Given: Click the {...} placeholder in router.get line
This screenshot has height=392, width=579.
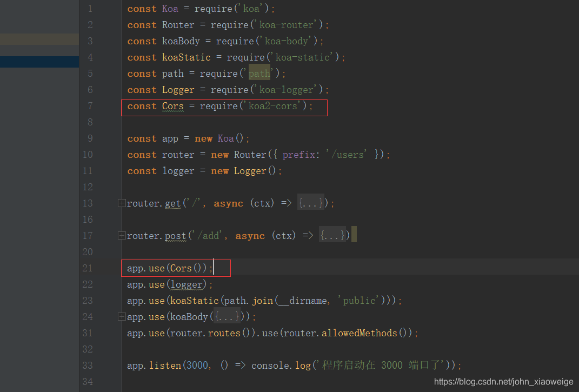Looking at the screenshot, I should click(x=311, y=203).
